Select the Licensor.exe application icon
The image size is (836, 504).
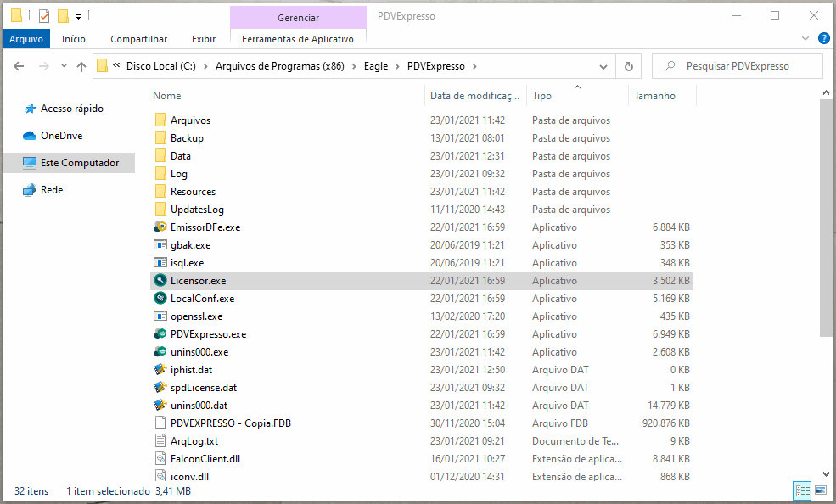tap(160, 280)
